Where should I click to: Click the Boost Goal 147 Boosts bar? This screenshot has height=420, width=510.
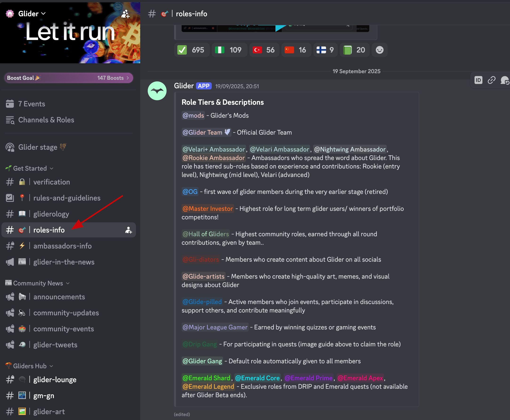tap(68, 78)
